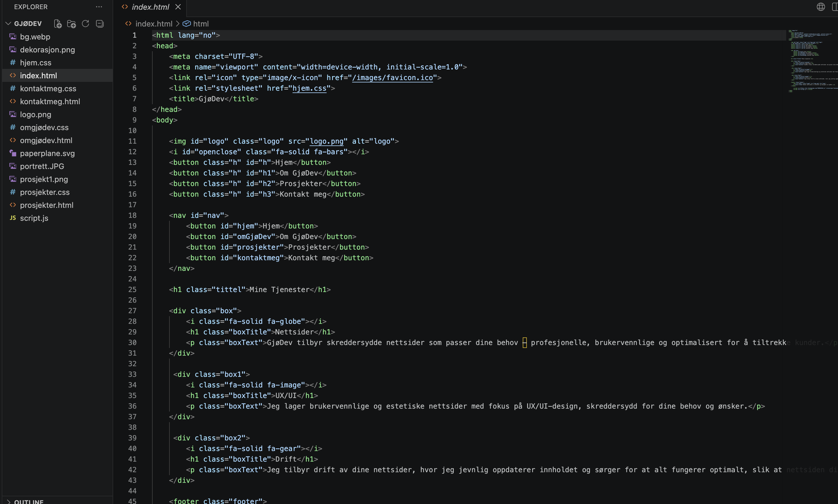Click the globe preview icon at top right
The width and height of the screenshot is (838, 504).
pyautogui.click(x=821, y=7)
